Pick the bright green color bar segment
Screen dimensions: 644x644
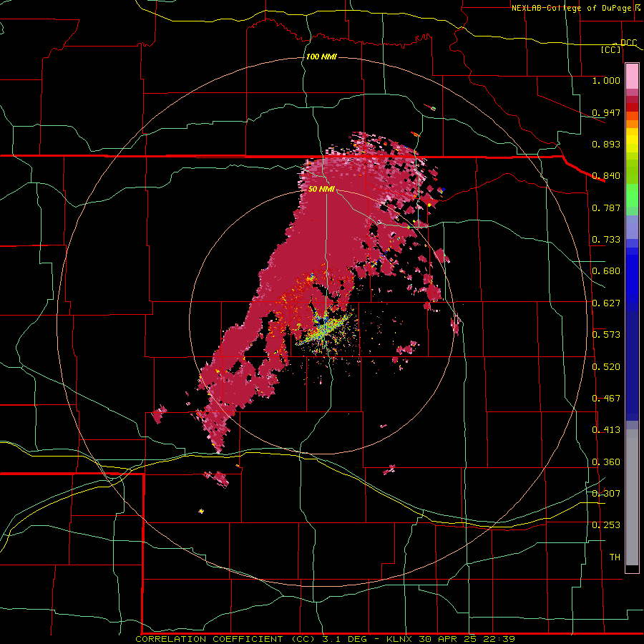[632, 195]
